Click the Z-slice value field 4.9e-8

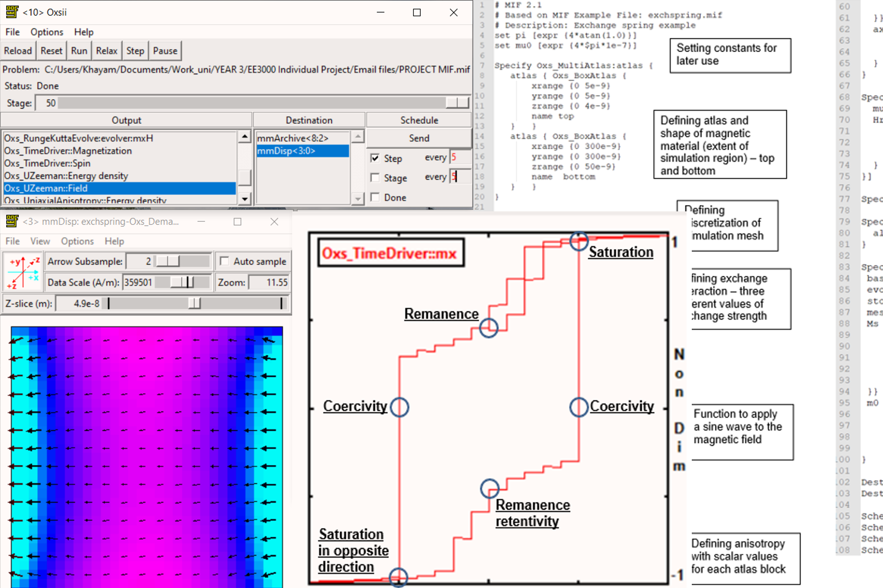pos(79,303)
